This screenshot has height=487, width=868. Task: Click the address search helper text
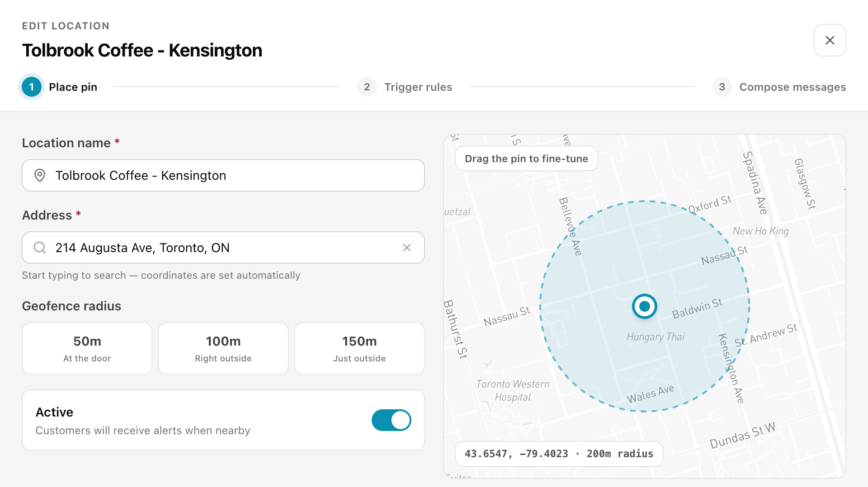click(161, 276)
